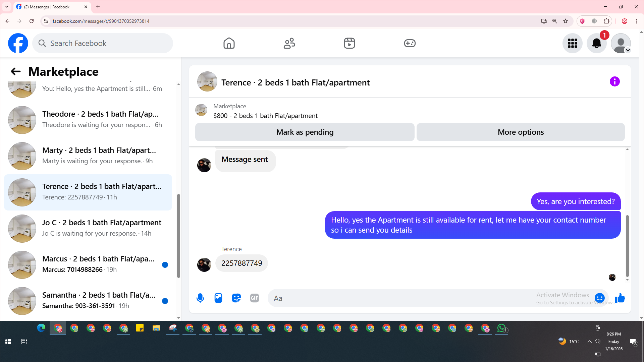The height and width of the screenshot is (362, 644).
Task: Click the attach photo icon
Action: [218, 298]
